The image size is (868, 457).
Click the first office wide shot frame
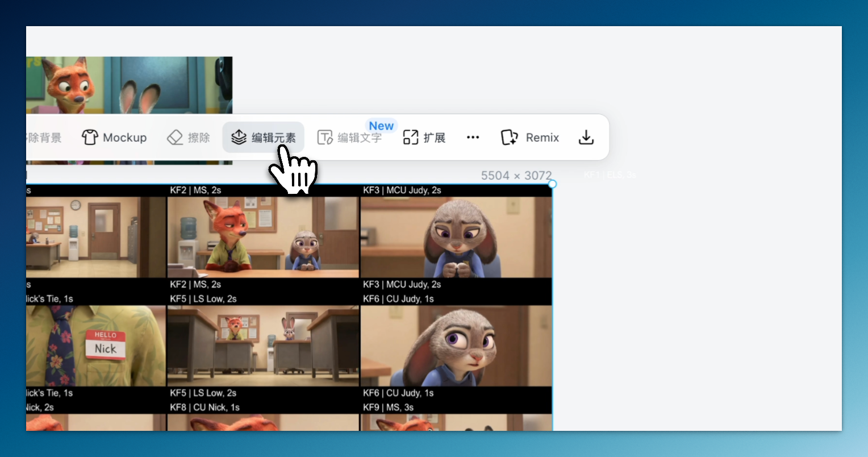point(96,237)
